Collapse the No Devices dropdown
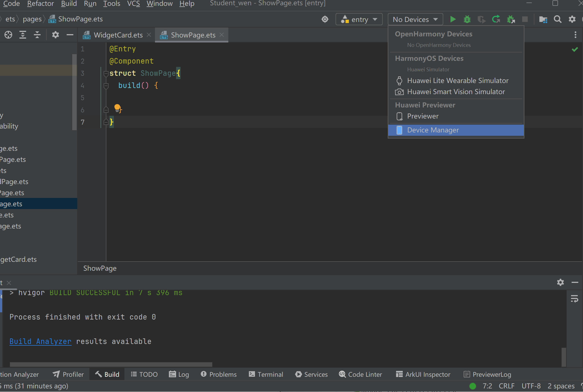 point(415,19)
